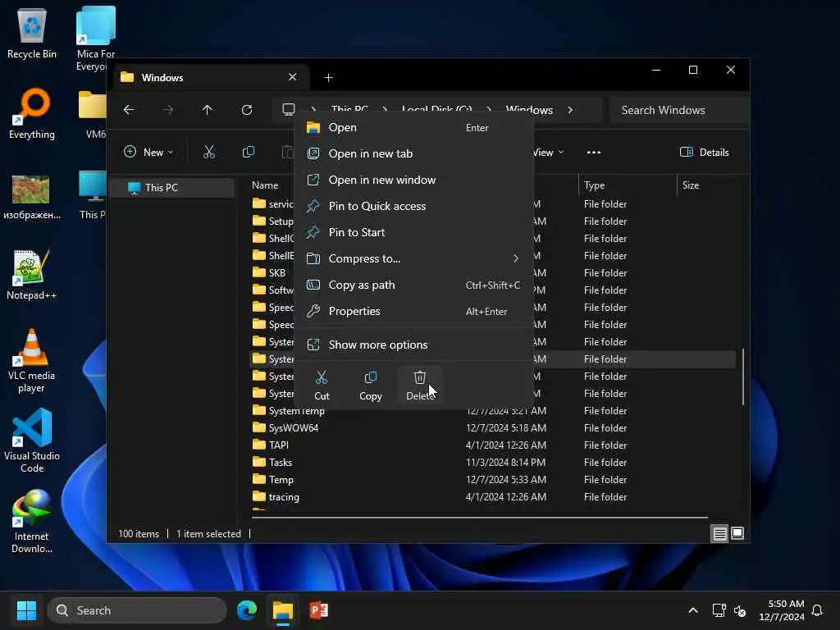840x630 pixels.
Task: Choose Open in new window
Action: 413,180
